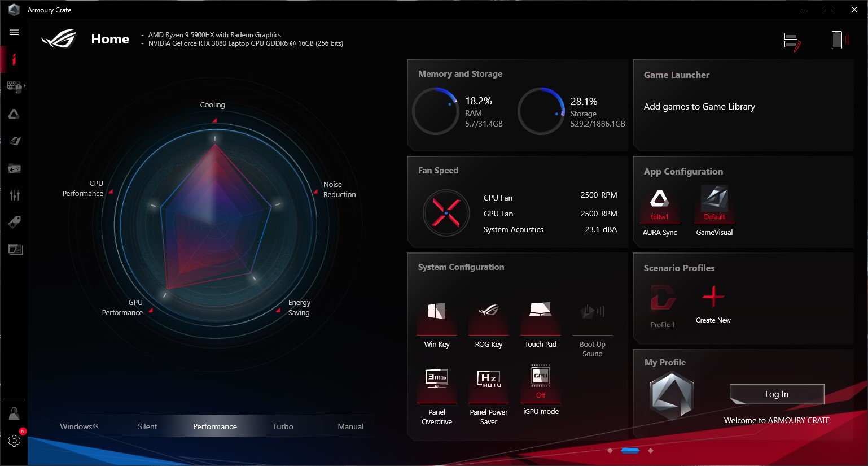
Task: Open the Devices keyboard sidebar icon
Action: (x=14, y=86)
